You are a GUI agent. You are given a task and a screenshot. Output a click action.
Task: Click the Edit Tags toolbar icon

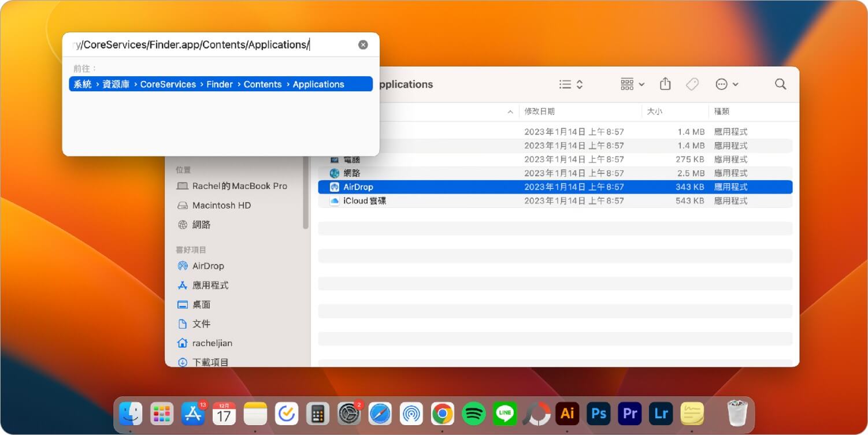(692, 84)
